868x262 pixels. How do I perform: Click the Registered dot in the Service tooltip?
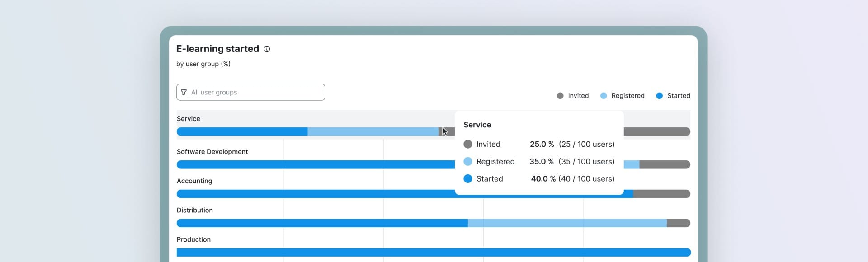[x=468, y=161]
